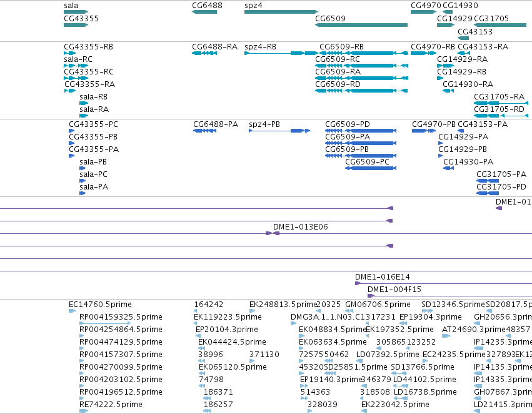Screen dimensions: 532x414
Task: Click the CG43153-RA transcript label
Action: tap(483, 46)
